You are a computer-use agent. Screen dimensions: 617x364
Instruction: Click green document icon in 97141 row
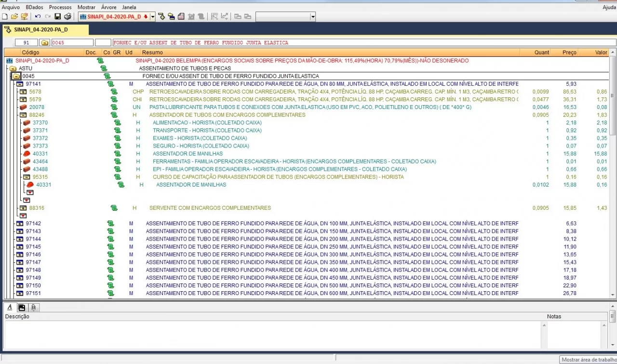pos(110,84)
